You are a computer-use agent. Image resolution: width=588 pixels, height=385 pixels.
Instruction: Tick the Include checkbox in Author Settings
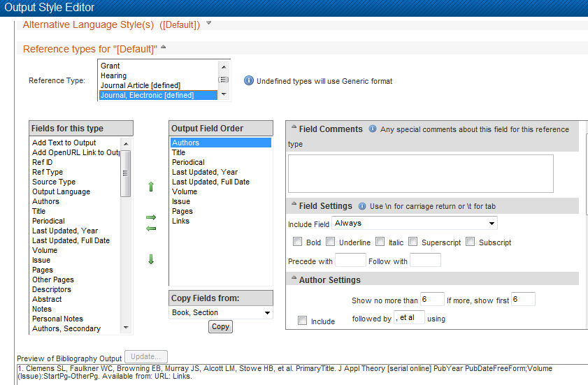302,321
